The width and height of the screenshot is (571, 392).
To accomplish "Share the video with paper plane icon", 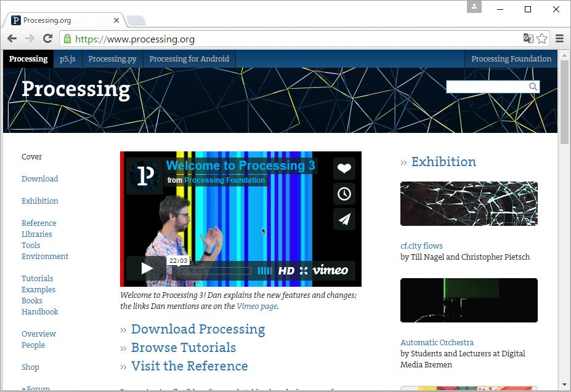I will click(344, 219).
